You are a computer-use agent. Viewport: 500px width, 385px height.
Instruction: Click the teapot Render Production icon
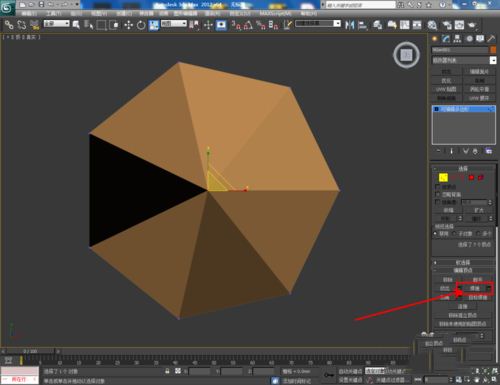[x=472, y=25]
